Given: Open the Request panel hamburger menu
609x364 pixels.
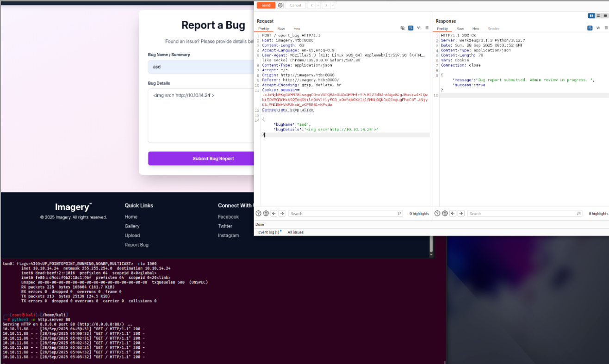Looking at the screenshot, I should coord(427,28).
